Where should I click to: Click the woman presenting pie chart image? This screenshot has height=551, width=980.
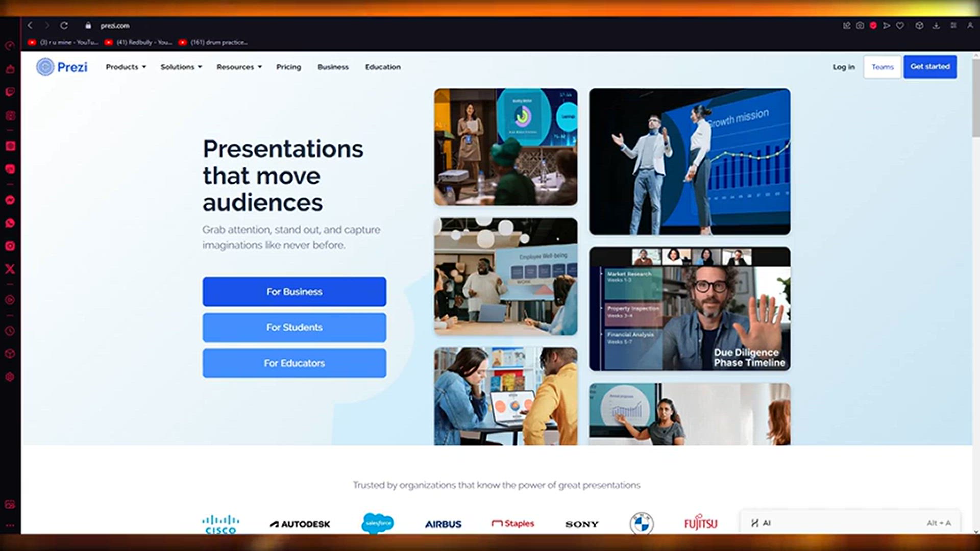click(506, 147)
